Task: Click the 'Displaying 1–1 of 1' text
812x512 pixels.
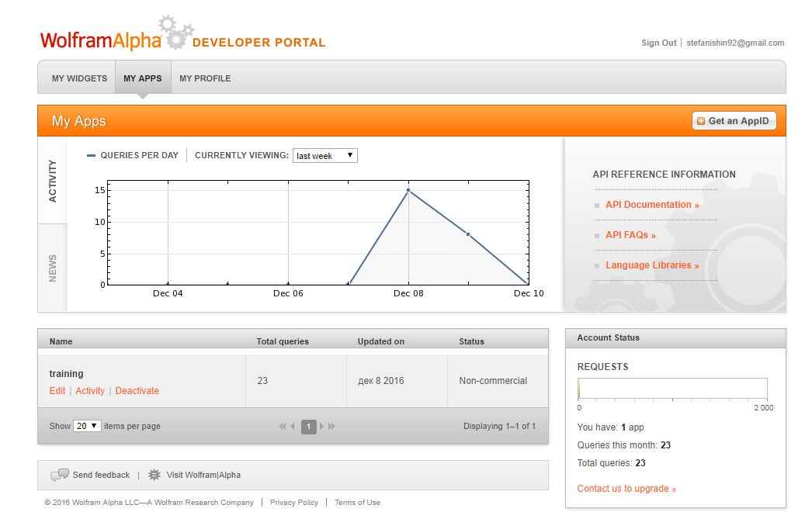Action: [500, 426]
